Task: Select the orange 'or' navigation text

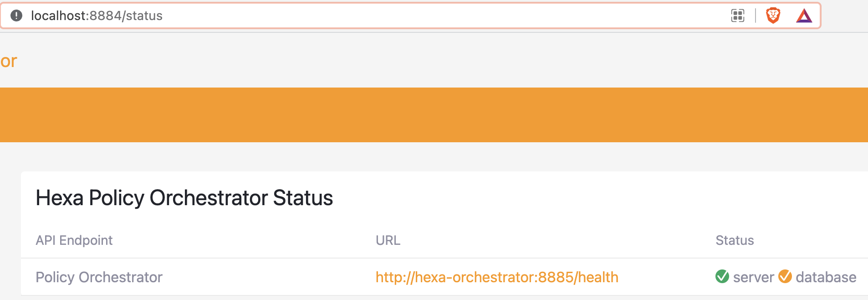Action: (9, 61)
